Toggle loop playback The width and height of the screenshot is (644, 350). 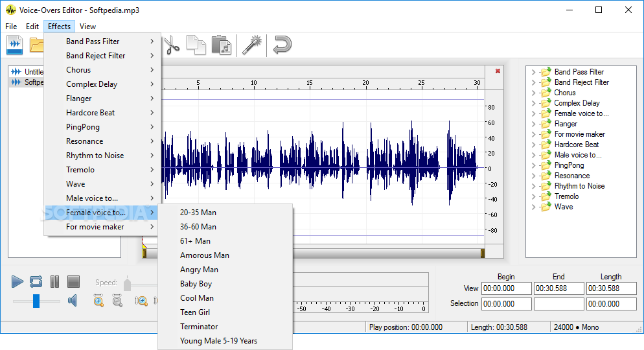(36, 281)
